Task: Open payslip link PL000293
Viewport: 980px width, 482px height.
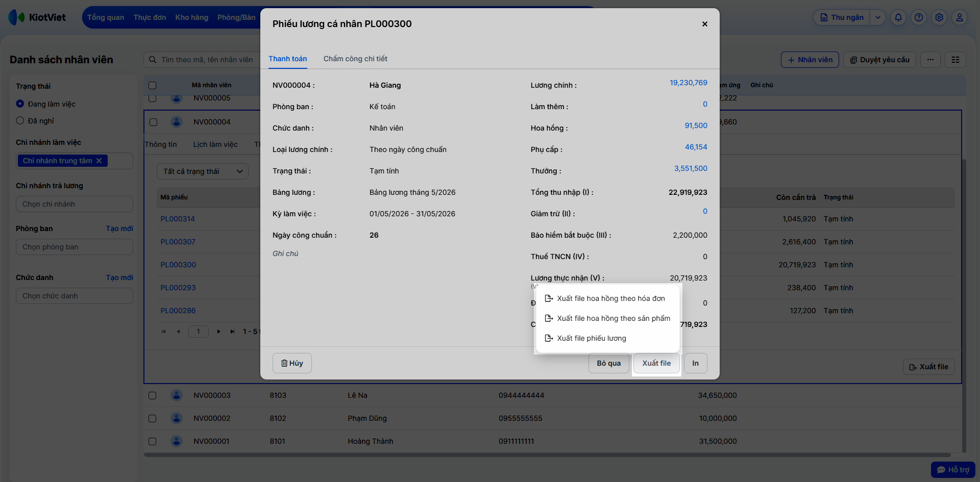Action: pos(178,288)
